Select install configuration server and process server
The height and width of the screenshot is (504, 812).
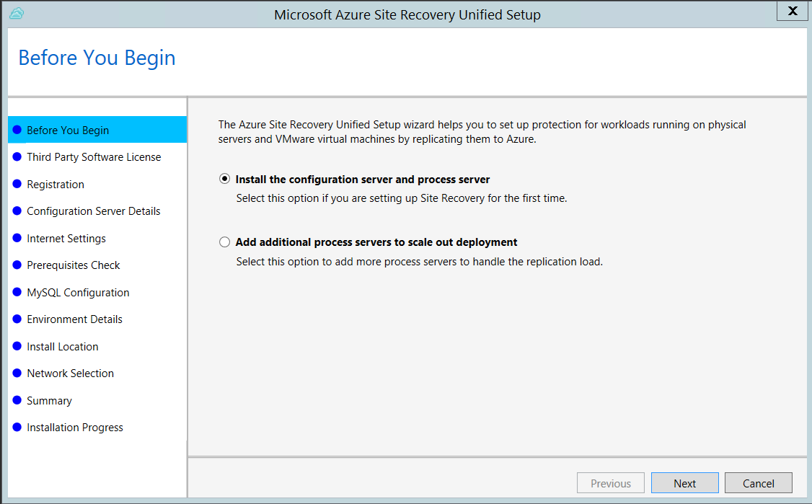point(224,179)
